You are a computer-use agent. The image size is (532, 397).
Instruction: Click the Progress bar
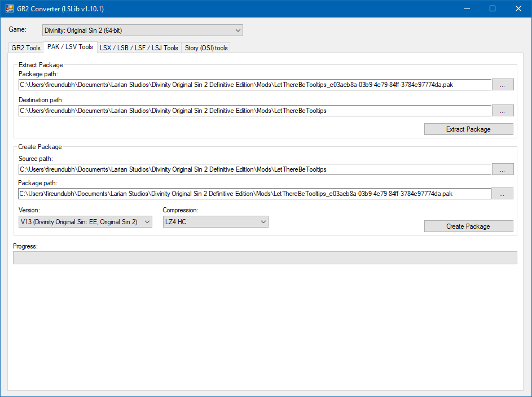pos(265,258)
